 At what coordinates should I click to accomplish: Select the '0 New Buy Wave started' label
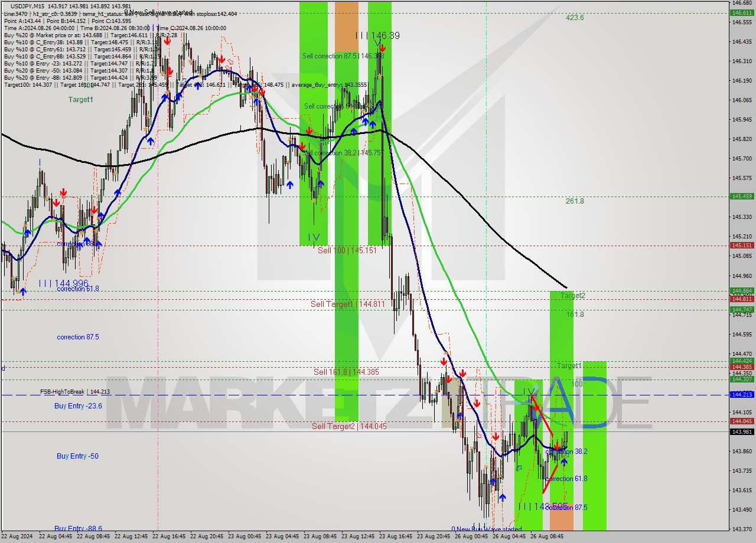487,529
